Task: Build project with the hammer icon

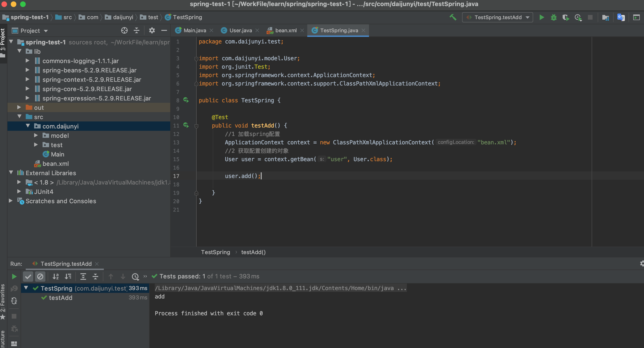Action: pyautogui.click(x=453, y=17)
